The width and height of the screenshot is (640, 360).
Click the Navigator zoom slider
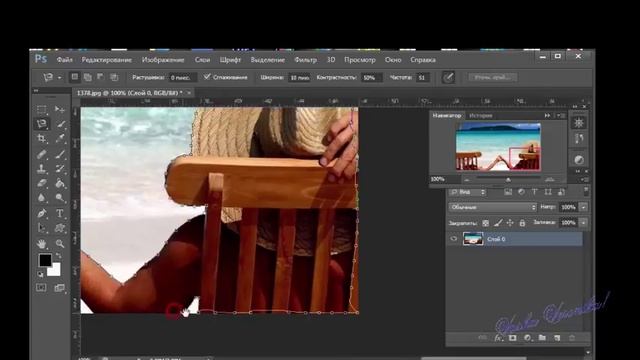[x=508, y=179]
